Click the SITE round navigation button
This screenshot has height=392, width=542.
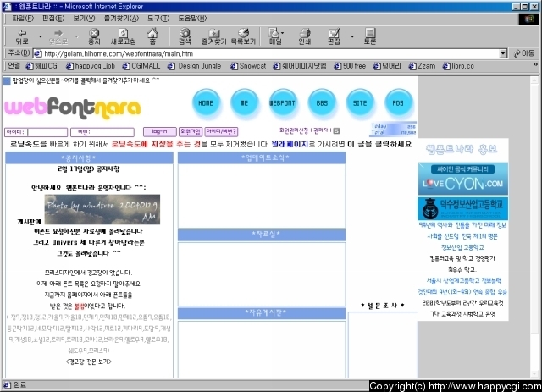[360, 103]
